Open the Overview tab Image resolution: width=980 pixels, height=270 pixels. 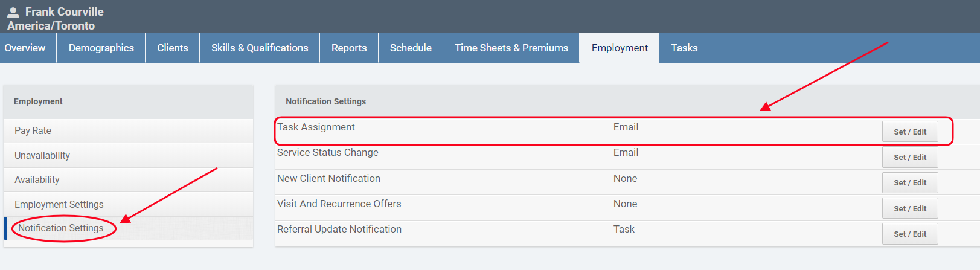(25, 48)
